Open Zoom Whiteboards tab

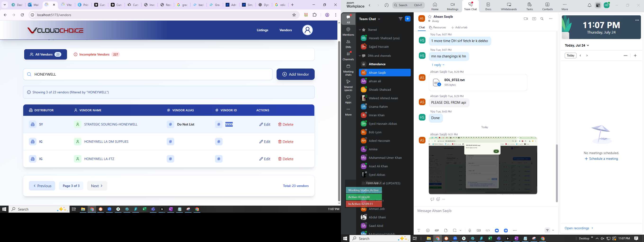click(509, 6)
